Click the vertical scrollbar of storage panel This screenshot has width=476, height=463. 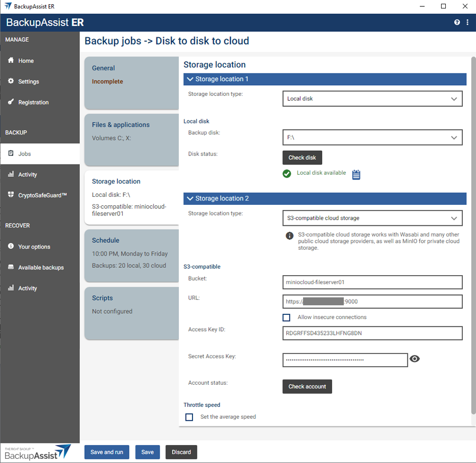(x=473, y=235)
